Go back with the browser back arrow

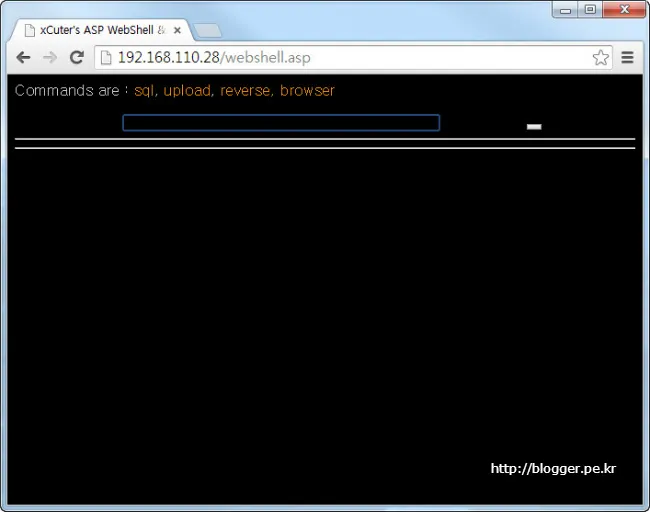[x=23, y=57]
